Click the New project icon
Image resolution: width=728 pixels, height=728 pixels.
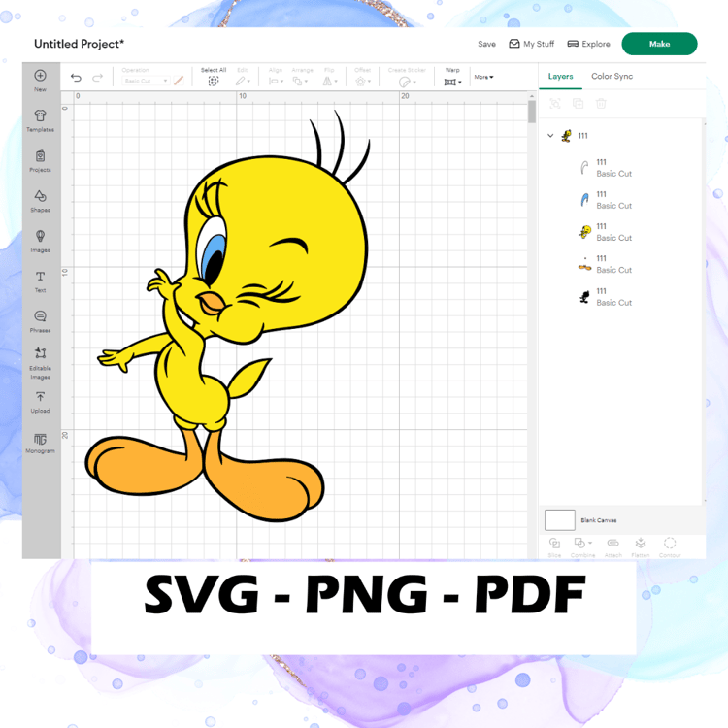click(41, 76)
